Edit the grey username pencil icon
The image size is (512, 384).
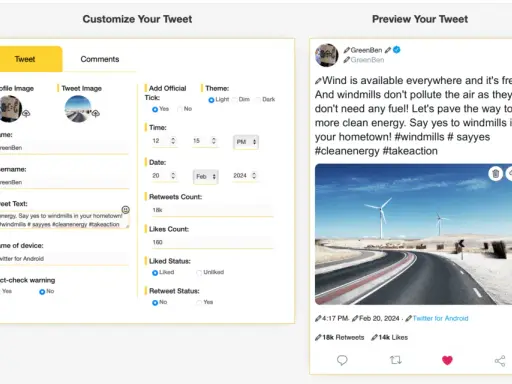coord(347,60)
